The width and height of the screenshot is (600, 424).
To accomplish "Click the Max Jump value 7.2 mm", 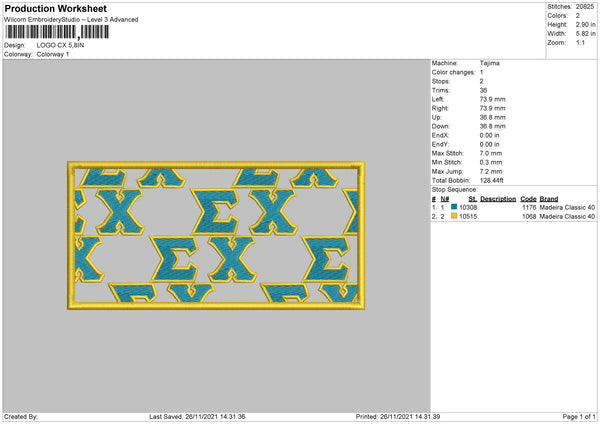I will tap(491, 171).
